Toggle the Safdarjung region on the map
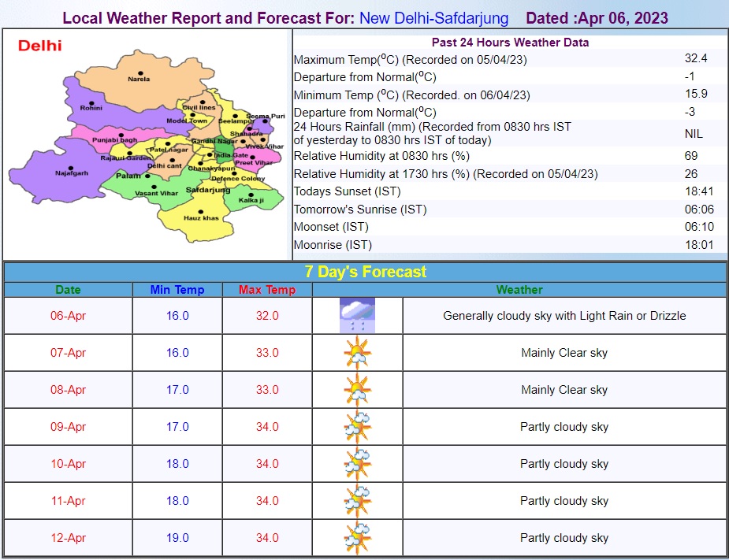Image resolution: width=729 pixels, height=560 pixels. 207,189
